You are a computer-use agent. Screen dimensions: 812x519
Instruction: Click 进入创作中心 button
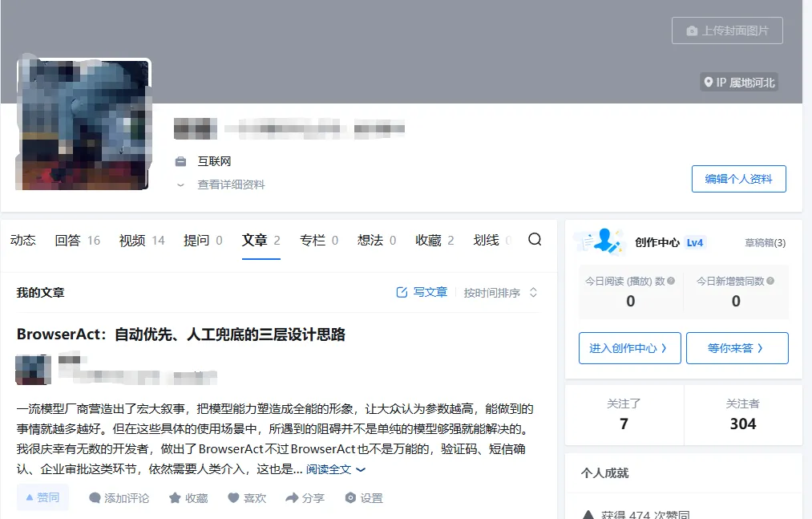(x=630, y=348)
